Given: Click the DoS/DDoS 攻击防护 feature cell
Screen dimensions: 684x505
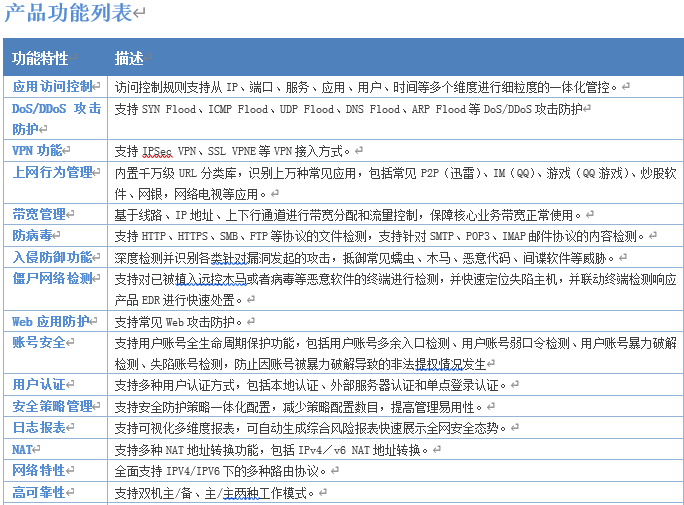Looking at the screenshot, I should pos(55,119).
